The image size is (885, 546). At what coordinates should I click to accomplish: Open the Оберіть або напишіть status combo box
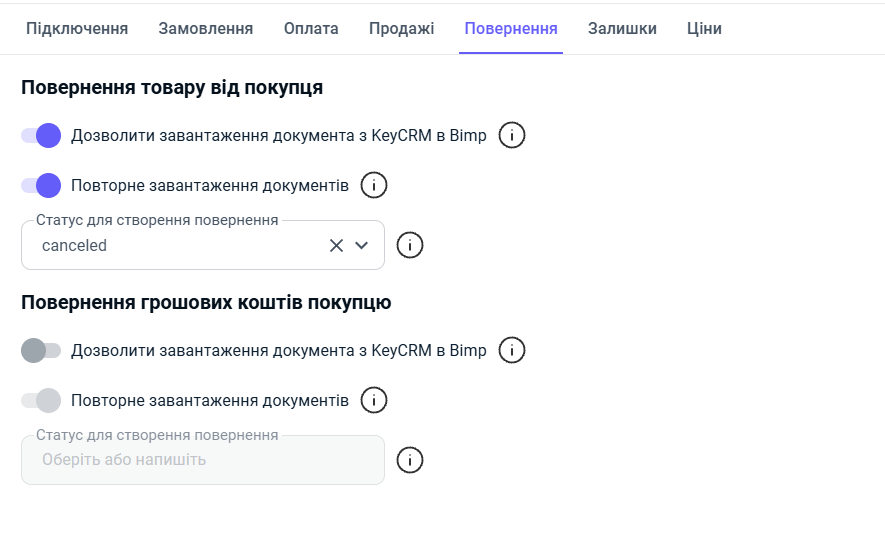point(203,460)
